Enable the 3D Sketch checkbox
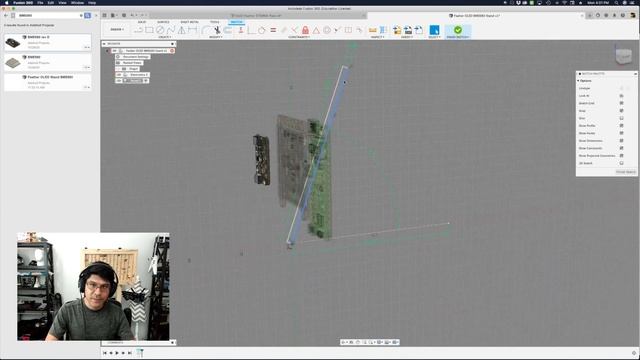Screen dimensions: 640x360 [621, 163]
